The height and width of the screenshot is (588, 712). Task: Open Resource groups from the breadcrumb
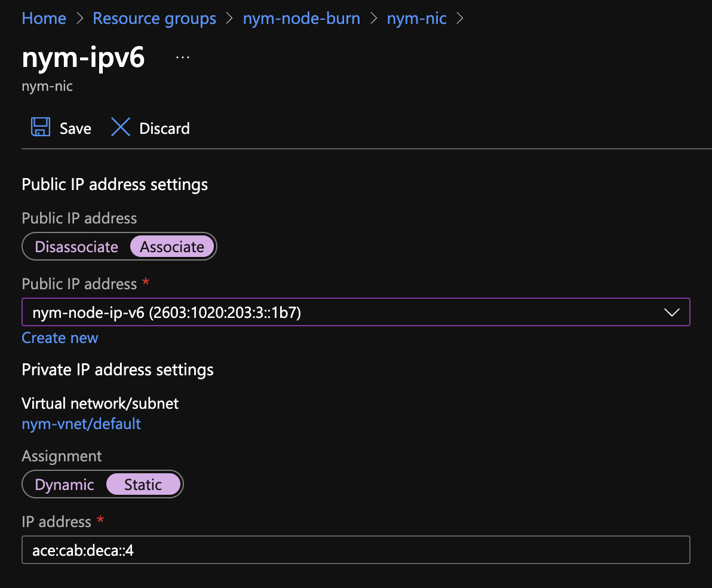(154, 18)
